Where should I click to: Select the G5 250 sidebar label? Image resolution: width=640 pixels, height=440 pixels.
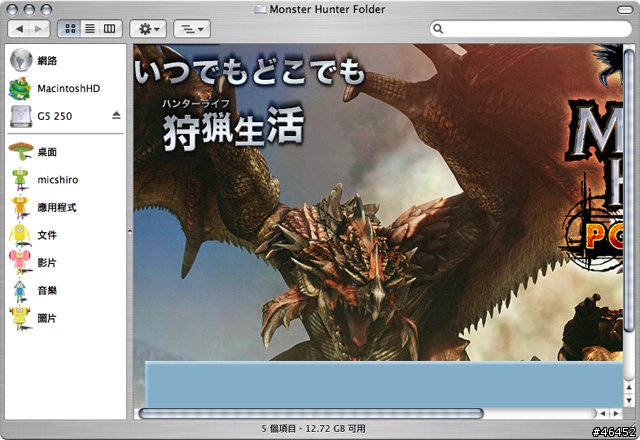55,116
